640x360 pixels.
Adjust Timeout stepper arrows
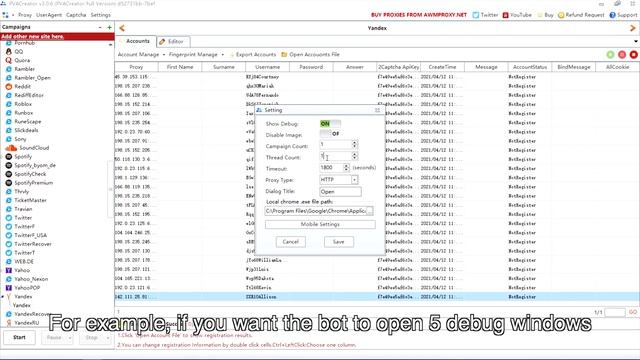click(x=346, y=167)
